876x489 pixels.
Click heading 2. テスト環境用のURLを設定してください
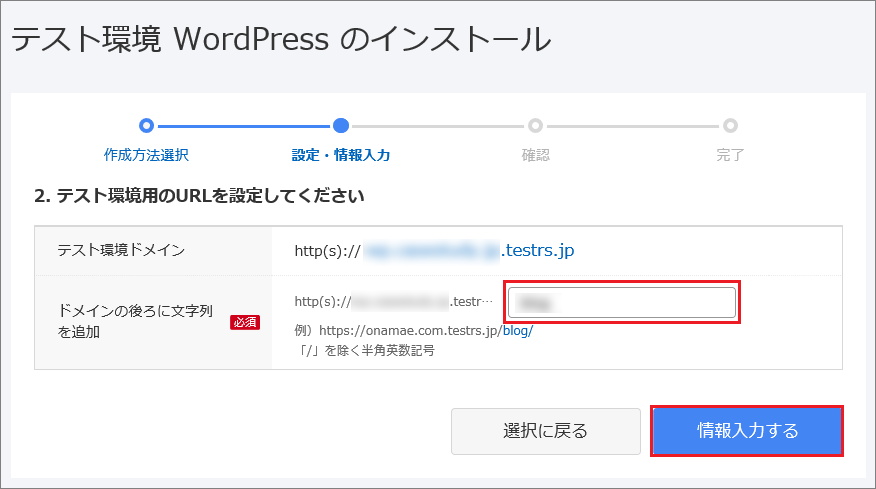coord(199,196)
